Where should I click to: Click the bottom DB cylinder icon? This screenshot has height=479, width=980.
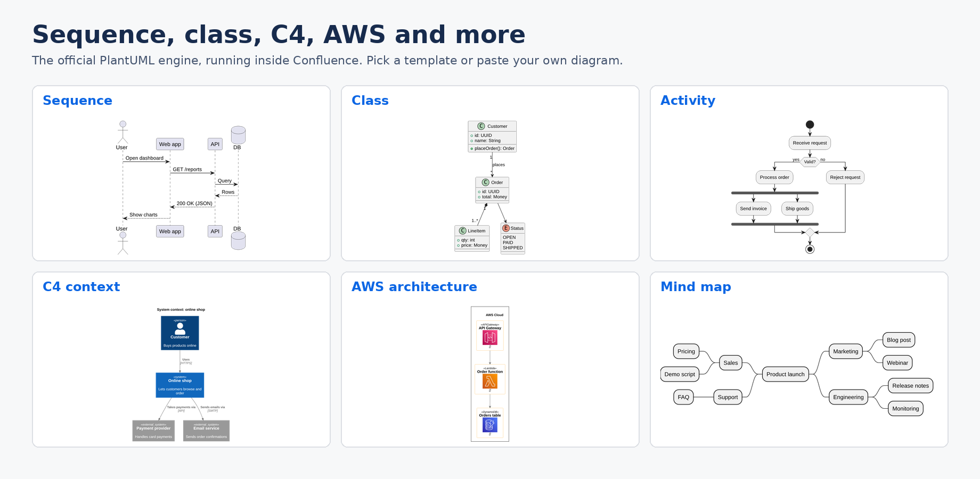238,241
